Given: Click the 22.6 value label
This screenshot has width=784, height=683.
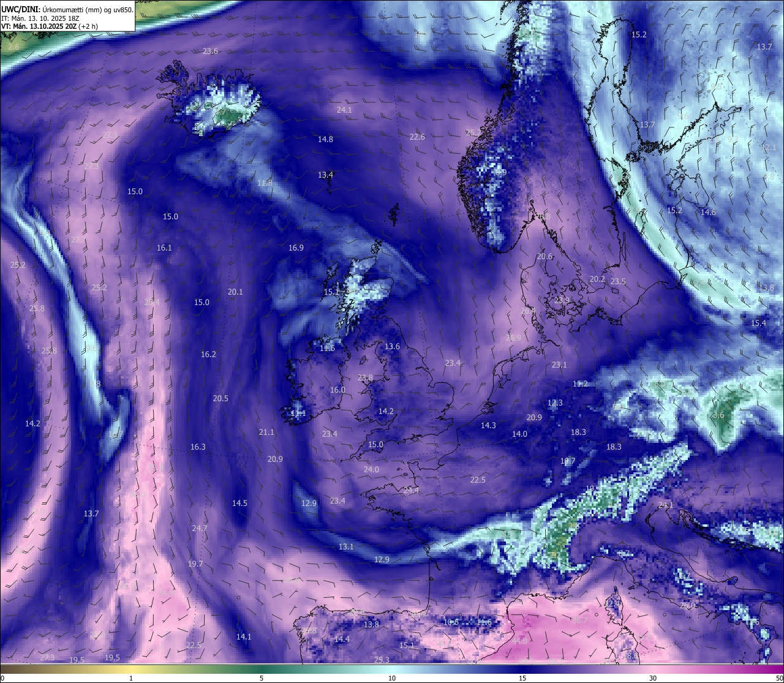Looking at the screenshot, I should (x=417, y=137).
